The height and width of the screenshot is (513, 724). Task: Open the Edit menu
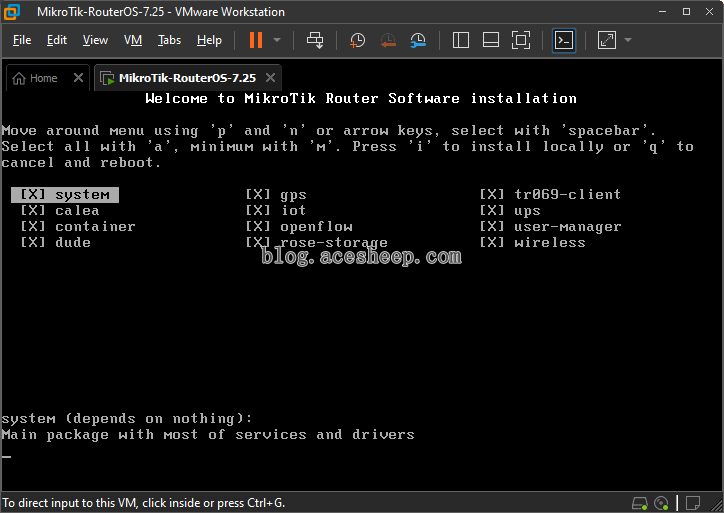(57, 40)
